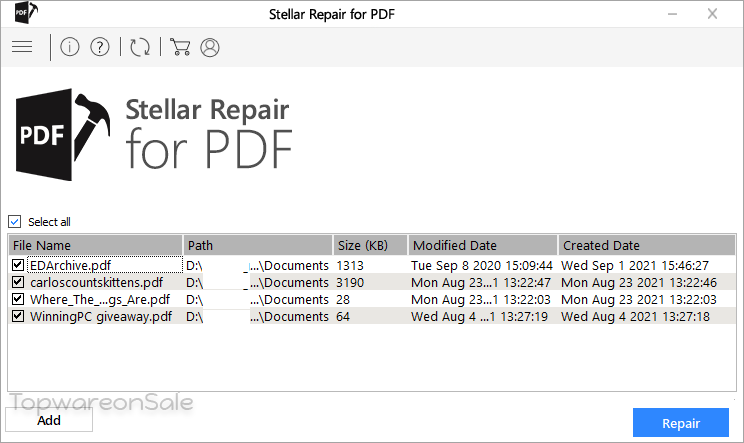Toggle the Select all checkbox
744x443 pixels.
point(15,222)
